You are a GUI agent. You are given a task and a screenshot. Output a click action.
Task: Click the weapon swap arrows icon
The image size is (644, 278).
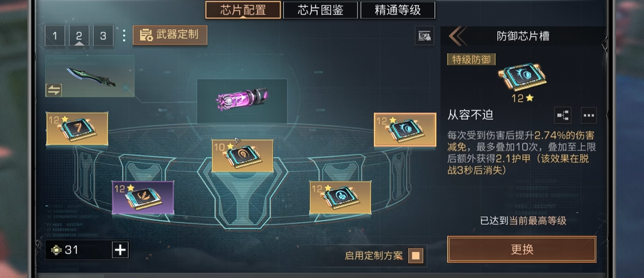pyautogui.click(x=54, y=90)
